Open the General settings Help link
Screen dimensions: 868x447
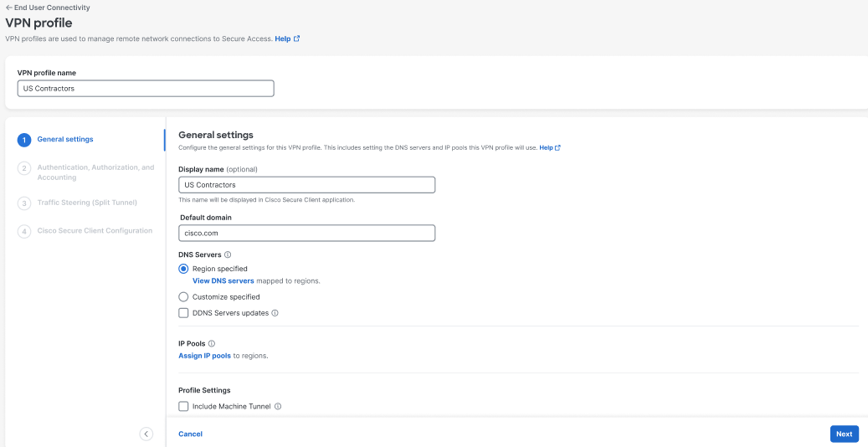click(550, 148)
